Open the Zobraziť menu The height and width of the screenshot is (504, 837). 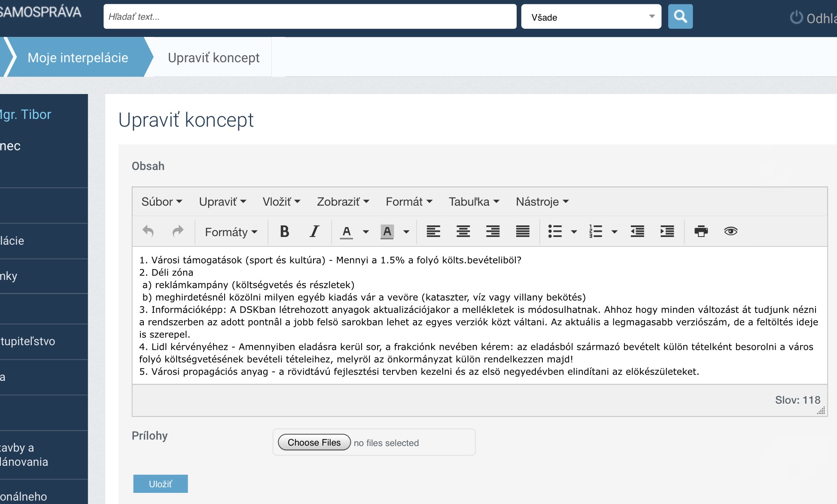[x=343, y=202]
